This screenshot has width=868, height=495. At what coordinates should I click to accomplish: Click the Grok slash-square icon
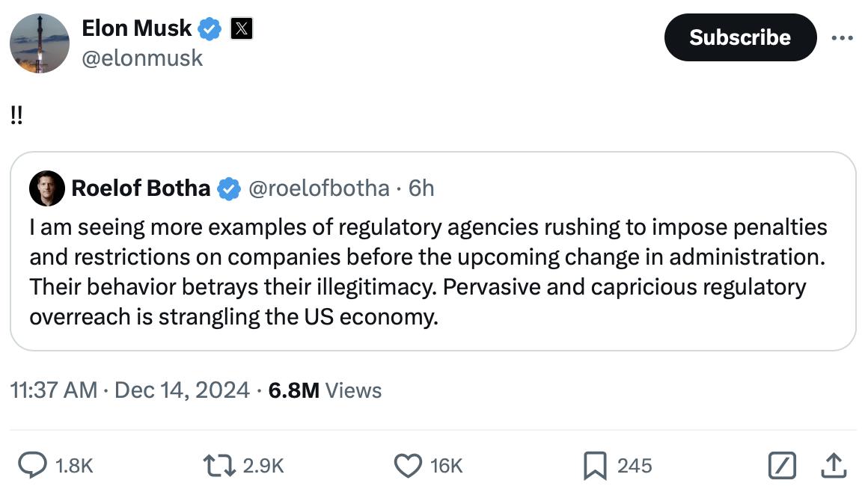(782, 466)
